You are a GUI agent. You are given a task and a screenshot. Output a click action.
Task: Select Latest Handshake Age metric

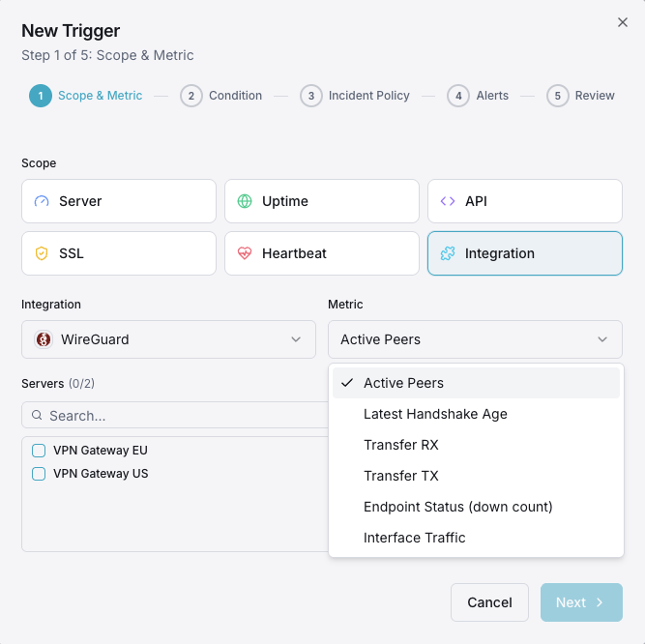coord(435,414)
